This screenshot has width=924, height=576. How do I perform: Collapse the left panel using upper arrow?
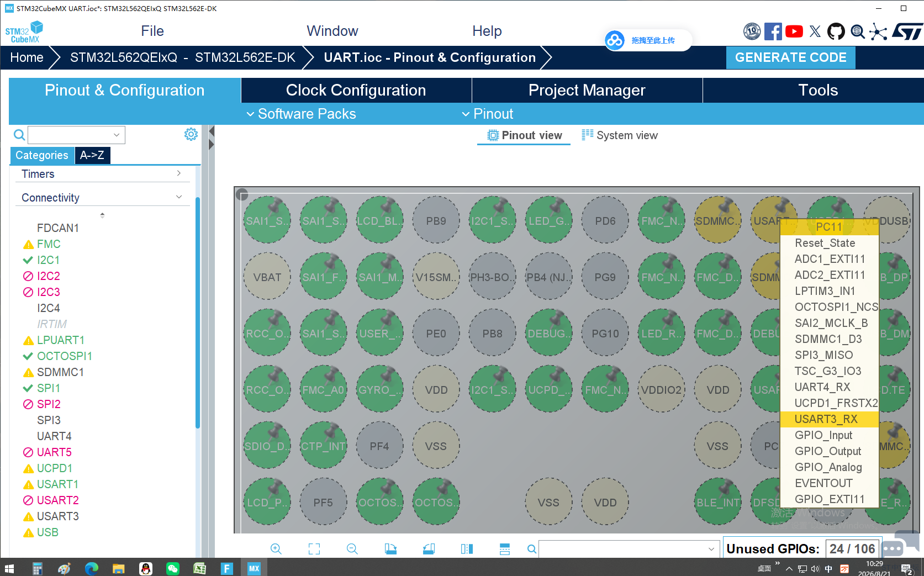pyautogui.click(x=212, y=132)
